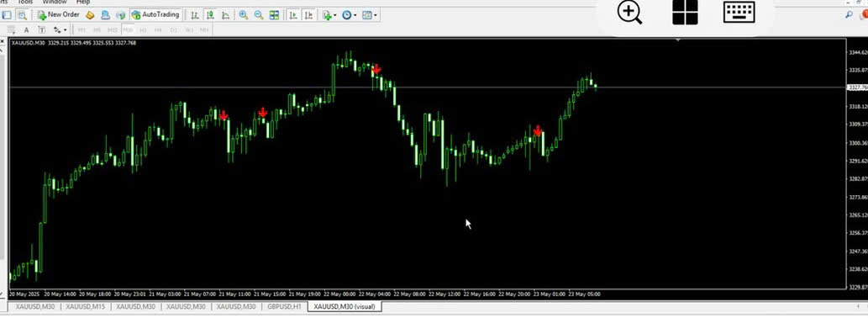This screenshot has height=318, width=868.
Task: Select the XAUUSD,M30 (visual) tab
Action: tap(345, 306)
